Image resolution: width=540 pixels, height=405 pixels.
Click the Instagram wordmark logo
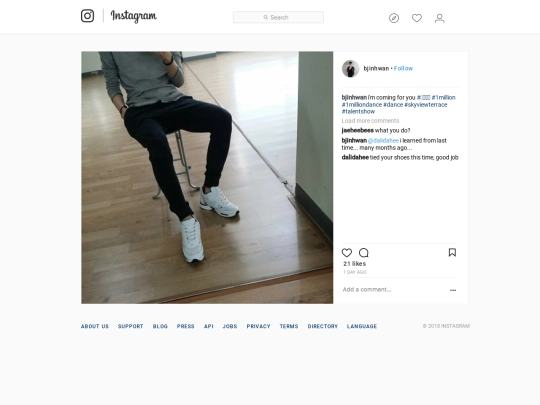click(x=134, y=16)
